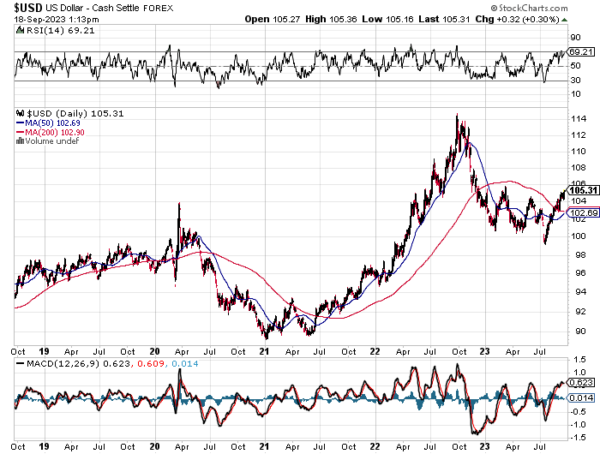Click the last price tag 105.31 on axis

582,190
